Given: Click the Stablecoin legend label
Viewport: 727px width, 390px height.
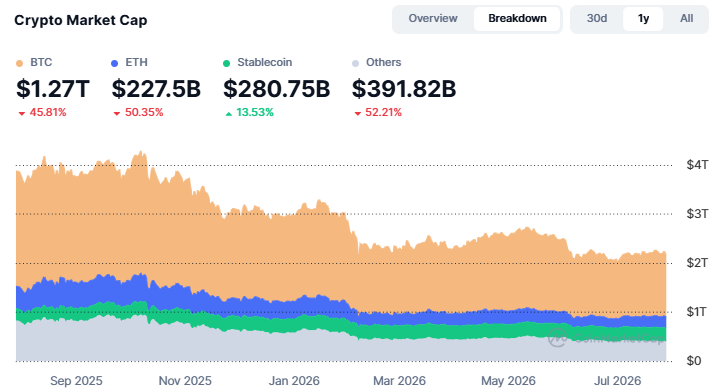Looking at the screenshot, I should [265, 62].
